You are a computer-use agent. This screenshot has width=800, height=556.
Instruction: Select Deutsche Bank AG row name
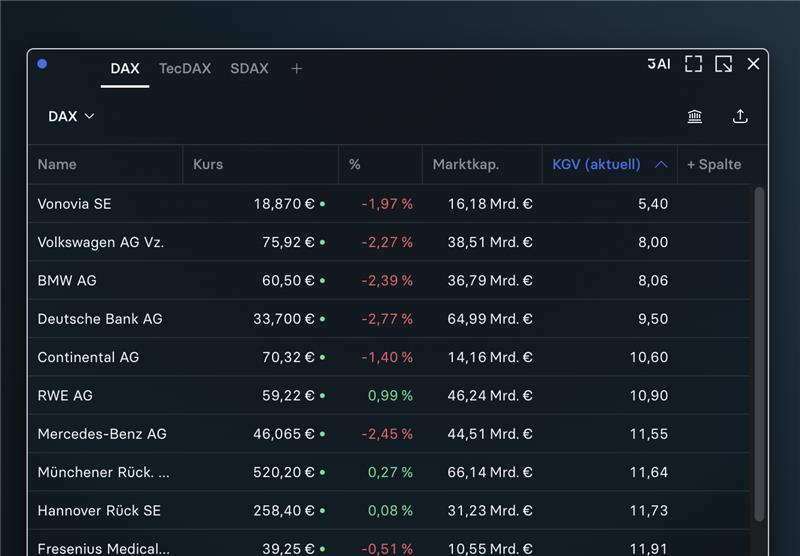click(100, 319)
